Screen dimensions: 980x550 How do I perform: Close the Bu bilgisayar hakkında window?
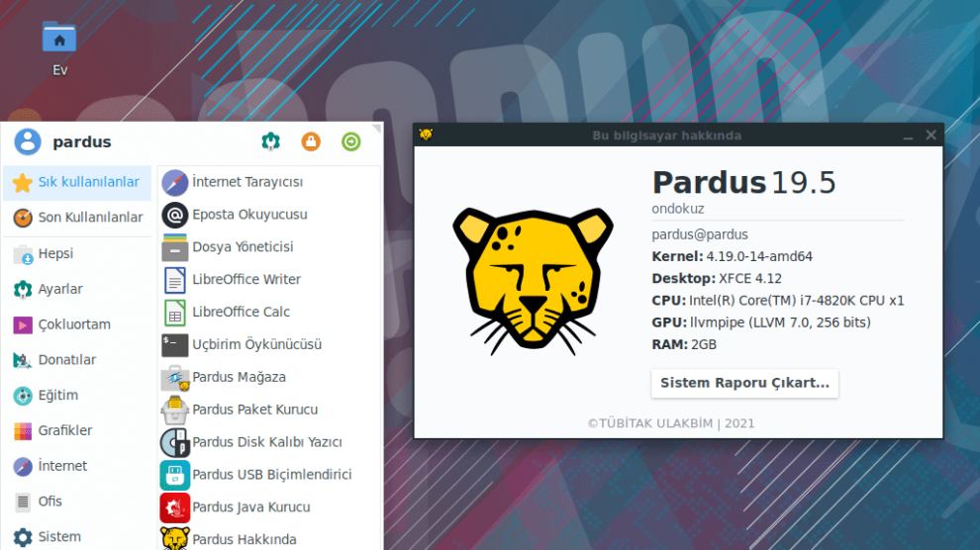931,135
